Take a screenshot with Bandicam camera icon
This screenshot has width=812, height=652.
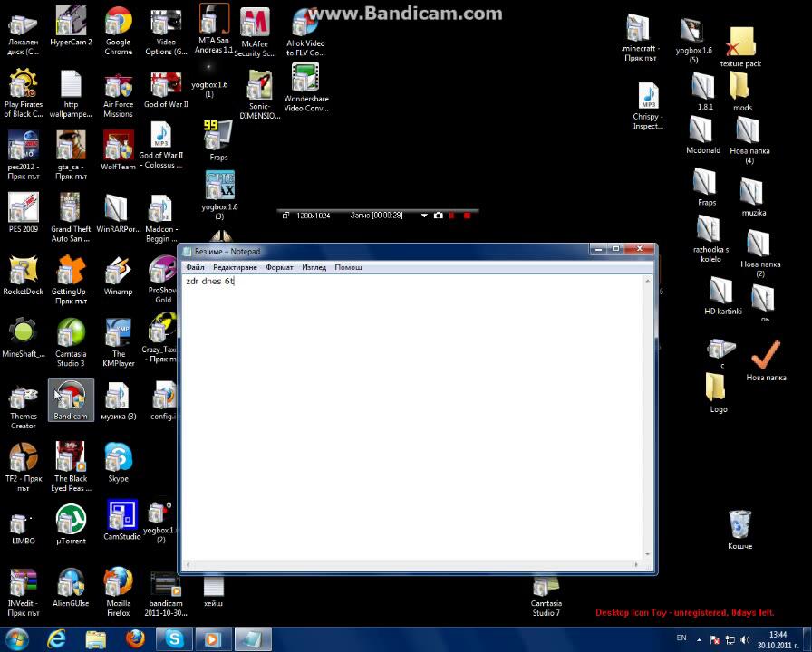tap(439, 216)
